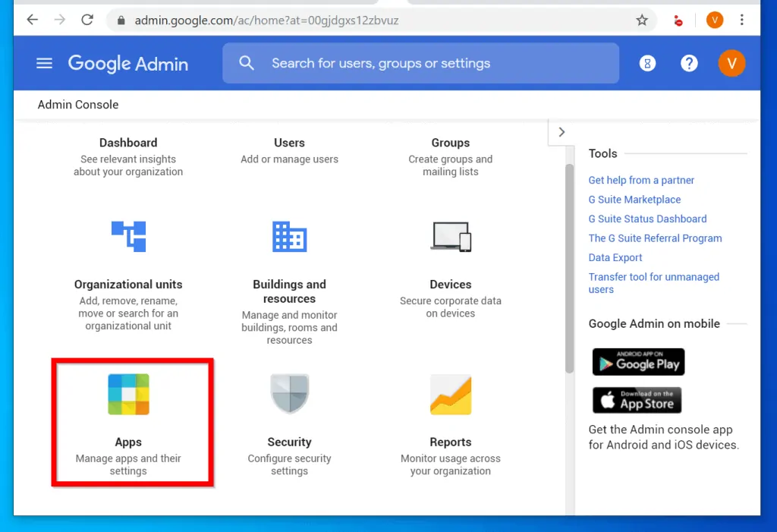
Task: Open Organizational units
Action: click(x=128, y=237)
